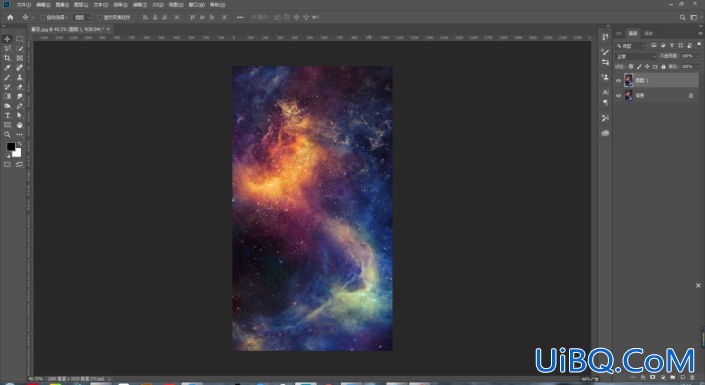The height and width of the screenshot is (385, 705).
Task: Open the Layer menu
Action: (x=81, y=4)
